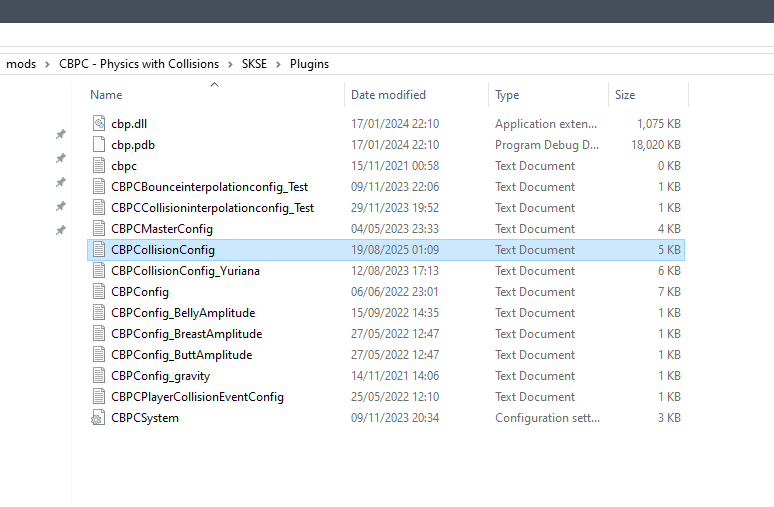
Task: Click the cbp.dll file icon
Action: click(x=99, y=123)
